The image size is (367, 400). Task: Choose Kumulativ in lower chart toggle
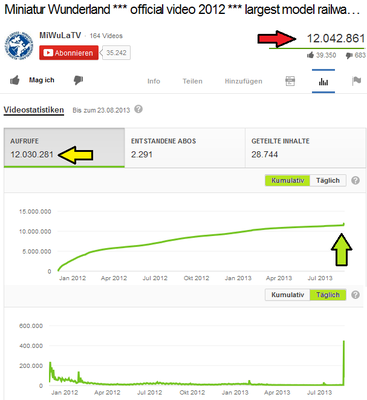pyautogui.click(x=288, y=295)
